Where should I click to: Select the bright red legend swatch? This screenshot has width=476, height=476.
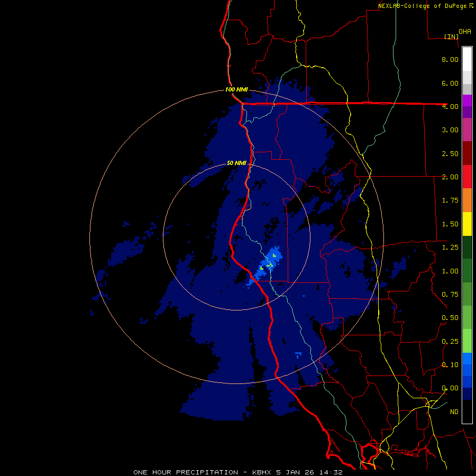coord(467,177)
